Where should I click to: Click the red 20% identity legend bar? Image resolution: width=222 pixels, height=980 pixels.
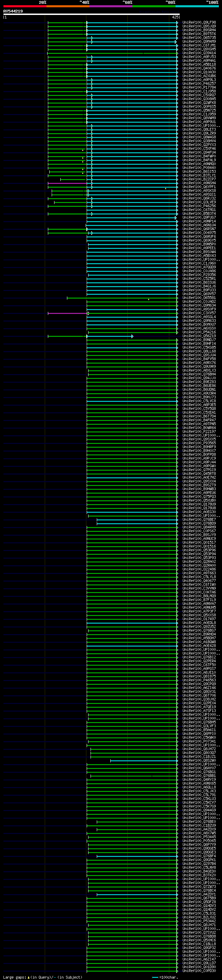point(25,6)
